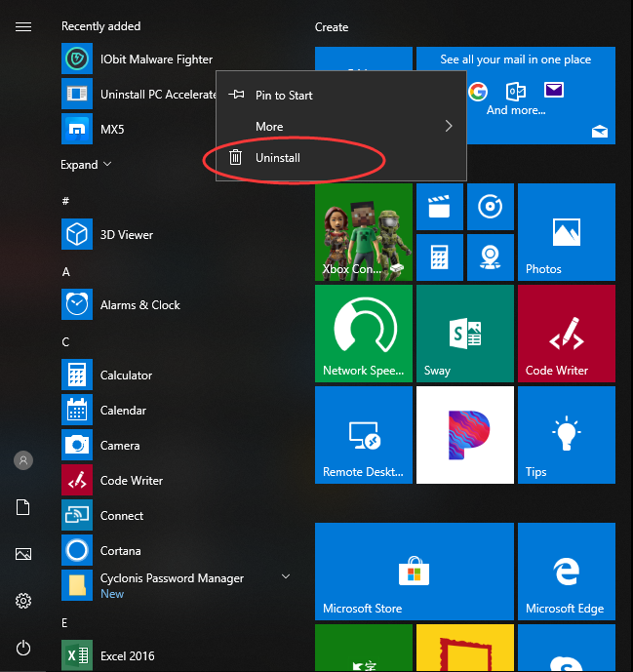Open the Movies & TV small tile
The image size is (633, 672).
440,207
